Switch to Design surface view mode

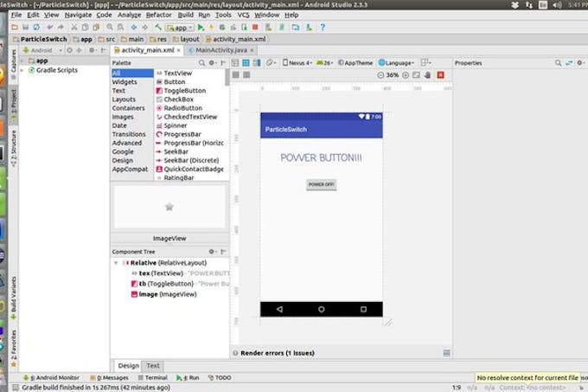[235, 63]
